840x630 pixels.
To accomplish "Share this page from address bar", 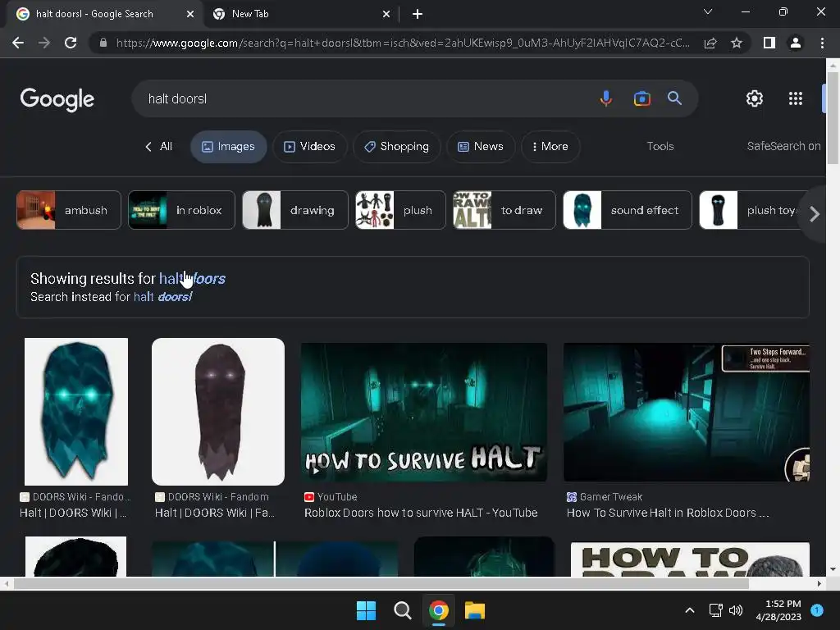I will (x=710, y=43).
